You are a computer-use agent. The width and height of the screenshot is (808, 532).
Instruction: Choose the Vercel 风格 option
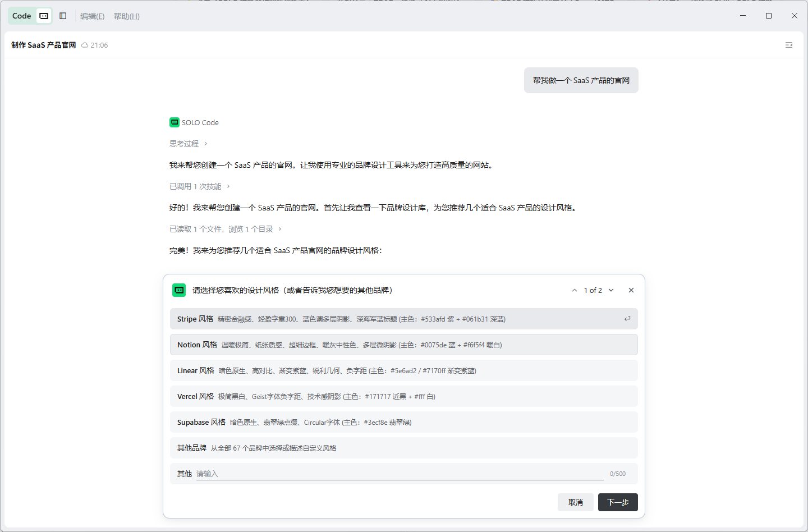tap(404, 396)
